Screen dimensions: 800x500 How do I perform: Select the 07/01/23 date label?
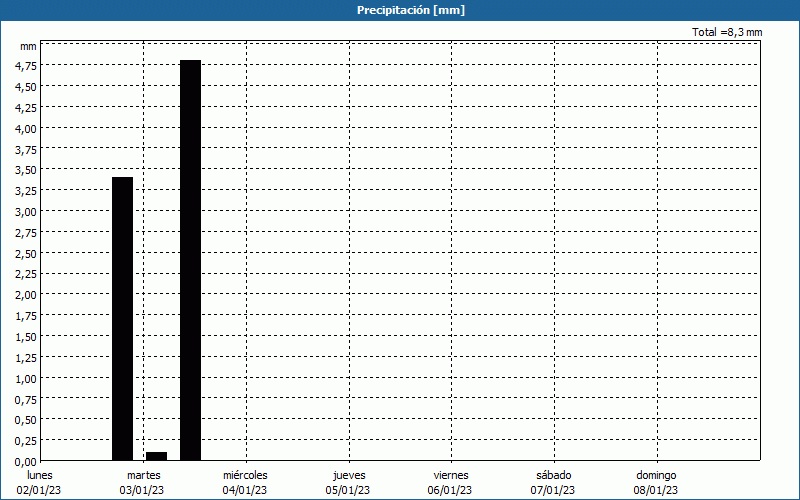(553, 490)
